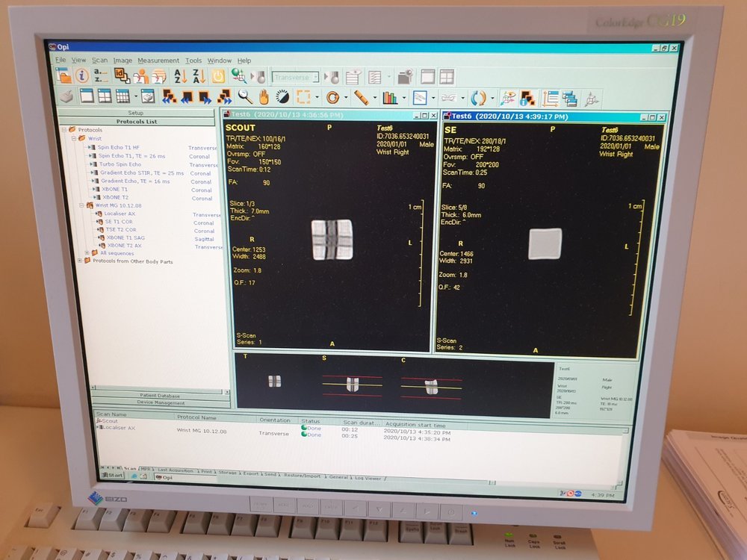Open dropdown arrow beside histogram tool

click(404, 98)
